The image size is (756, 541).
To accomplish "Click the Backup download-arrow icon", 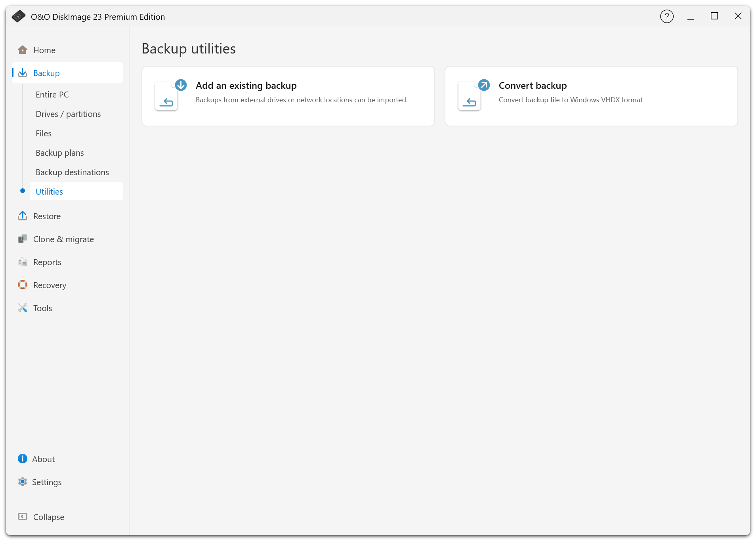I will (x=23, y=73).
